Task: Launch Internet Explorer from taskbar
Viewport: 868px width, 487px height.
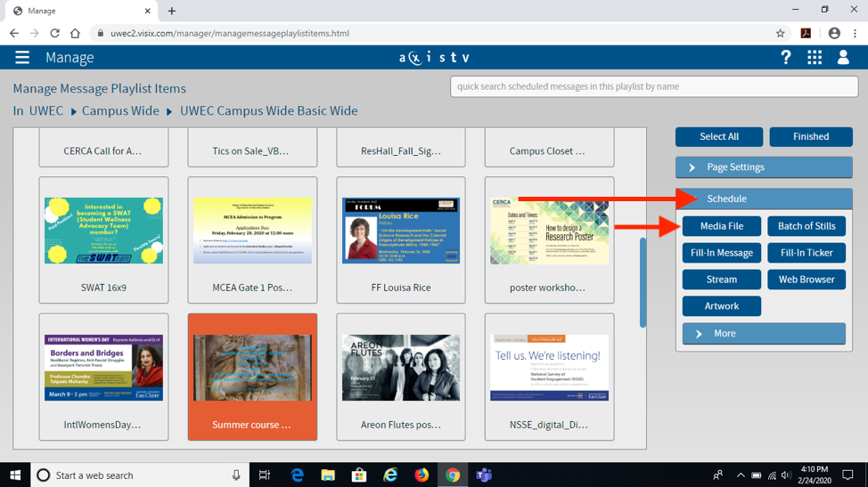Action: coord(390,475)
